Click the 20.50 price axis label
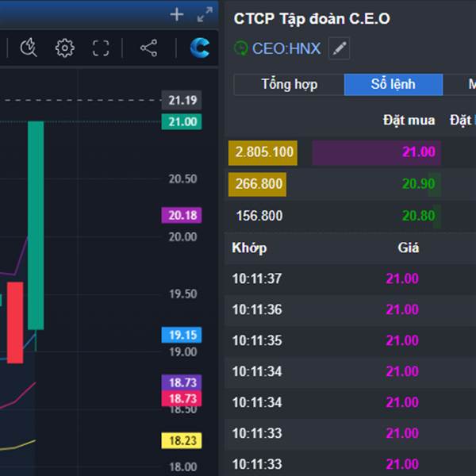 pos(182,178)
